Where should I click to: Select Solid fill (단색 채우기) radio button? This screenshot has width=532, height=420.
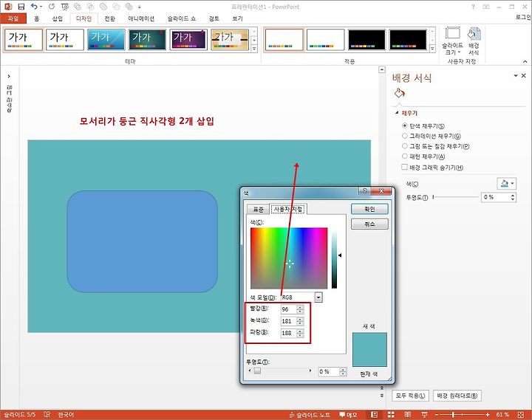404,125
